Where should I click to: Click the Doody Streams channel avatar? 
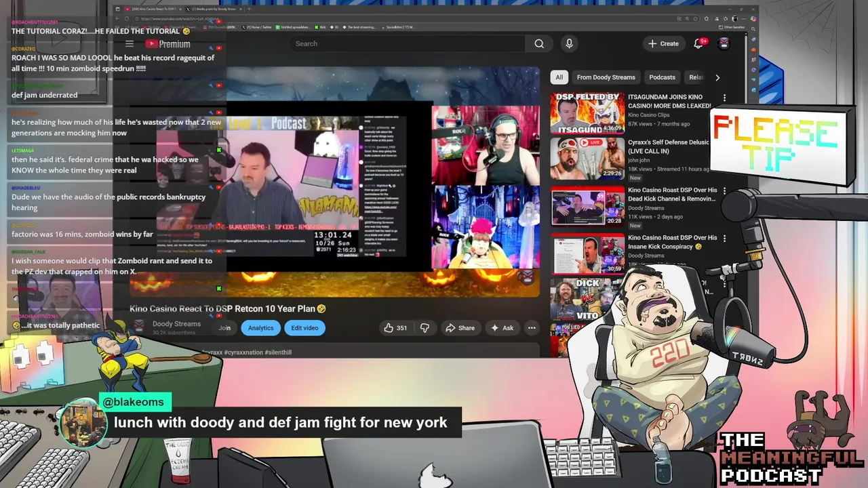pyautogui.click(x=139, y=327)
